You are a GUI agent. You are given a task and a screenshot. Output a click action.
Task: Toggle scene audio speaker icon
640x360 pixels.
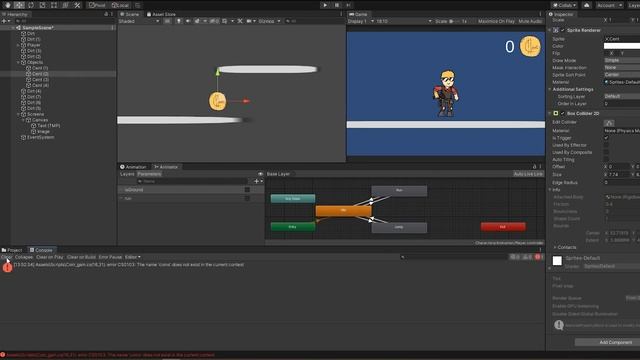(188, 21)
